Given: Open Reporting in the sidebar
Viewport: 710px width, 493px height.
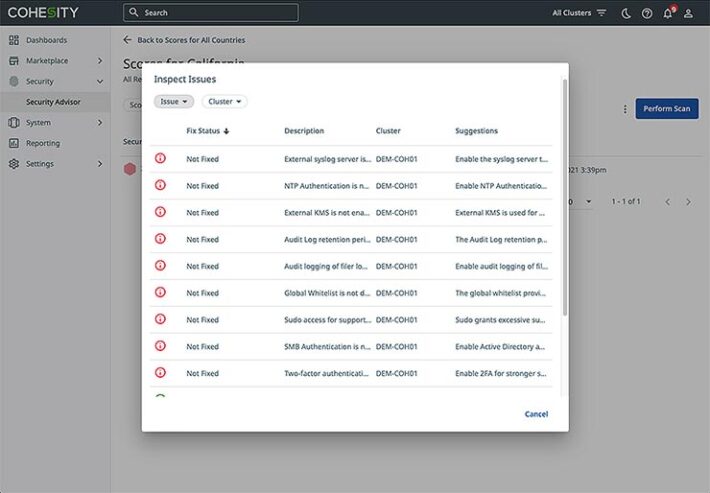Looking at the screenshot, I should pos(43,143).
